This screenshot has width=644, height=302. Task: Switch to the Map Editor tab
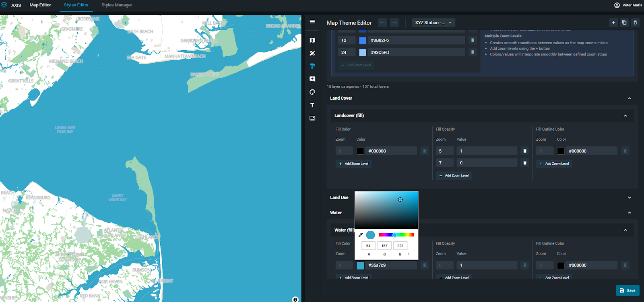coord(40,5)
